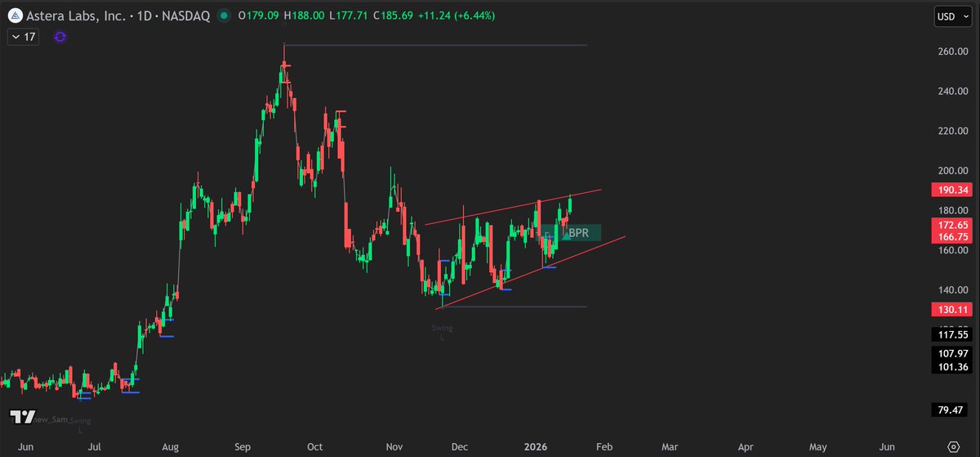Click the purple sync indicator icon
980x457 pixels.
click(60, 37)
